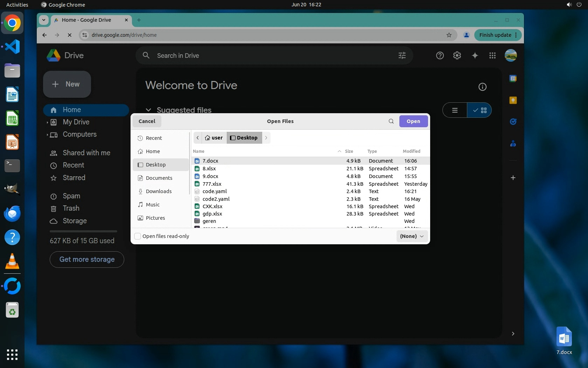
Task: Open the (None) file filter dropdown
Action: point(412,236)
